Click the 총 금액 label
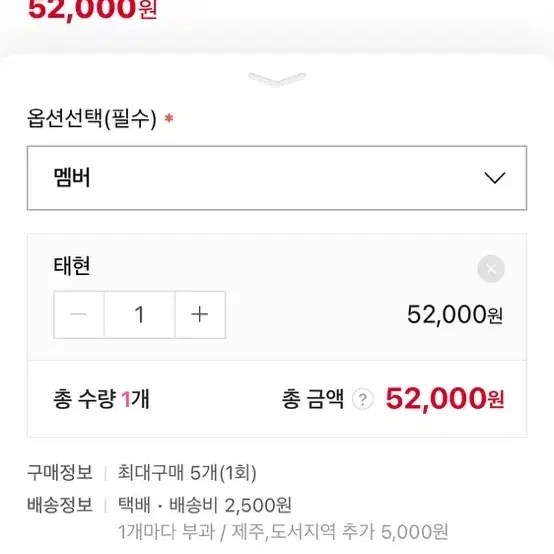The image size is (554, 554). pos(313,399)
